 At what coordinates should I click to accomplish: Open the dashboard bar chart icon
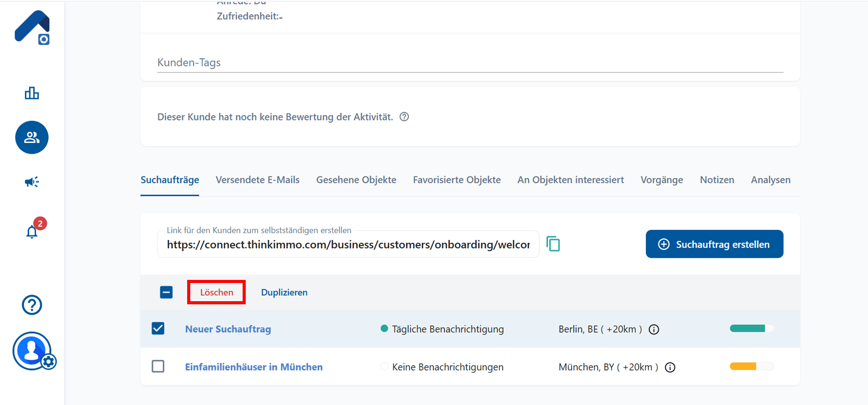tap(31, 93)
